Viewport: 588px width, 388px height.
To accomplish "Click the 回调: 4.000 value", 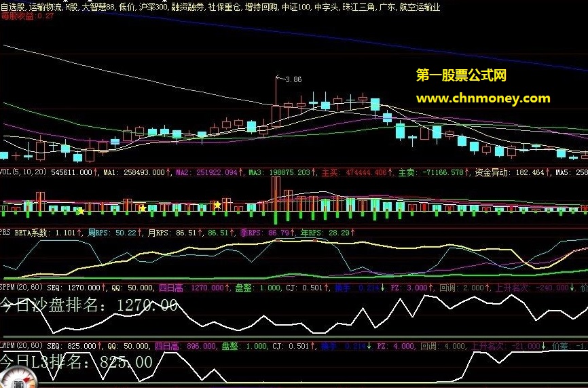I will [x=443, y=346].
